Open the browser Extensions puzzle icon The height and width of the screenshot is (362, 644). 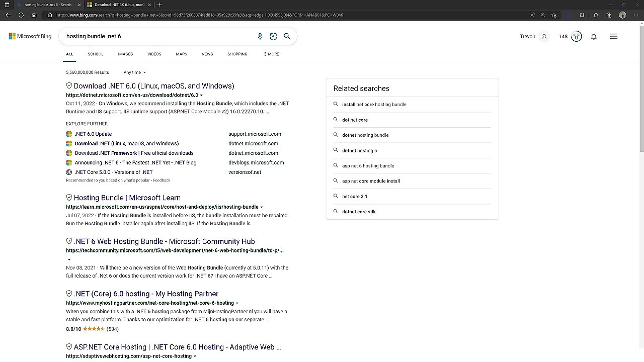coord(582,15)
